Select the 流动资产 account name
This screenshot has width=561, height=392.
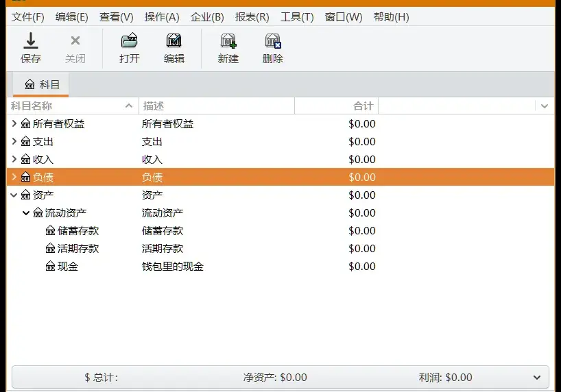pyautogui.click(x=66, y=213)
